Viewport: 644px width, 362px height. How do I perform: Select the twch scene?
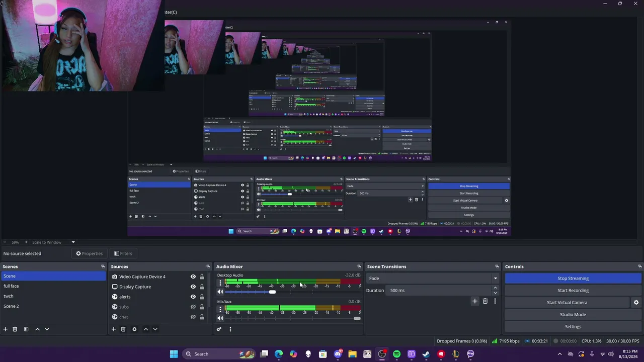click(53, 296)
